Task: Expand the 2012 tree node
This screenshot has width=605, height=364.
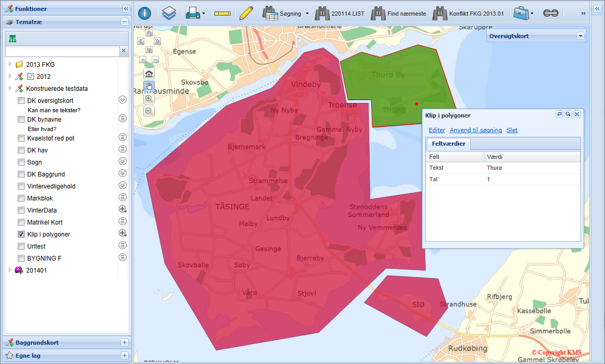Action: [x=10, y=76]
